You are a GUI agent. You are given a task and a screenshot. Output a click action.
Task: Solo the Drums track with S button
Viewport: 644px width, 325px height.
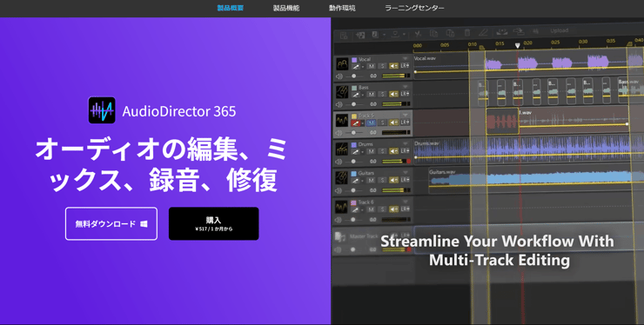(382, 151)
